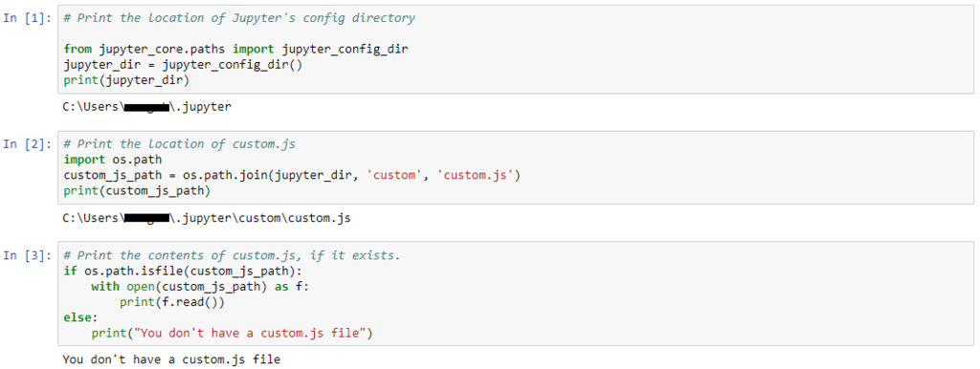Viewport: 980px width, 369px height.
Task: Select the third cell checking os.path.isfile
Action: (x=516, y=293)
